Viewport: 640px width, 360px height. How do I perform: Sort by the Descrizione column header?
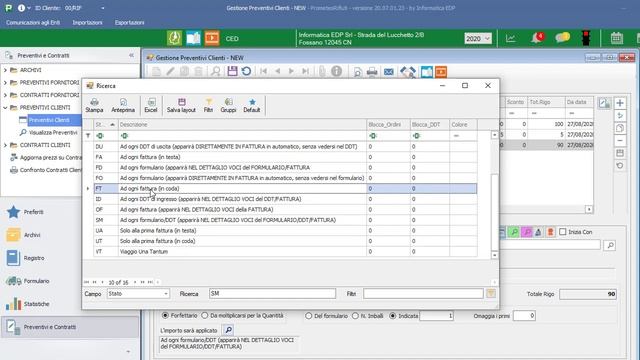(x=242, y=124)
